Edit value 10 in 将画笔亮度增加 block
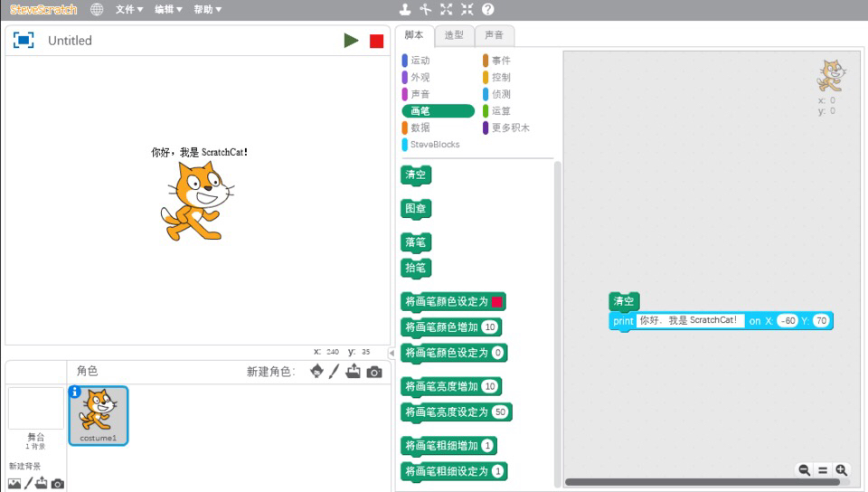 490,386
